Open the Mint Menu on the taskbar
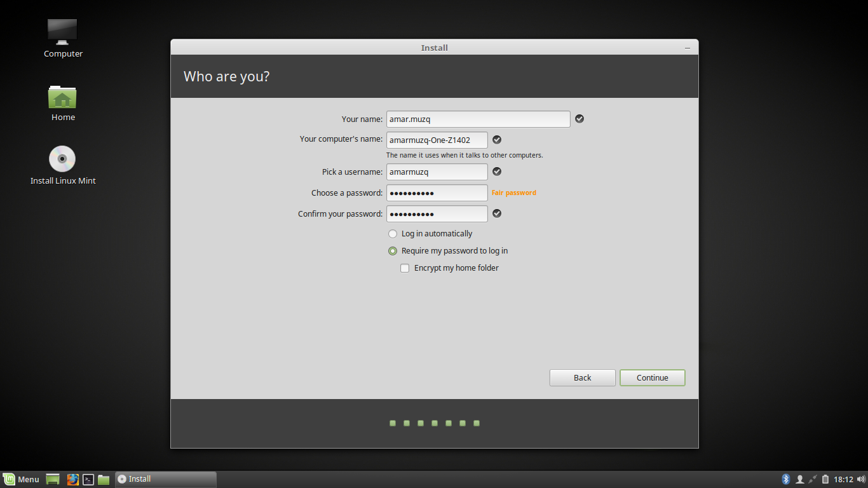Image resolution: width=868 pixels, height=488 pixels. click(21, 479)
